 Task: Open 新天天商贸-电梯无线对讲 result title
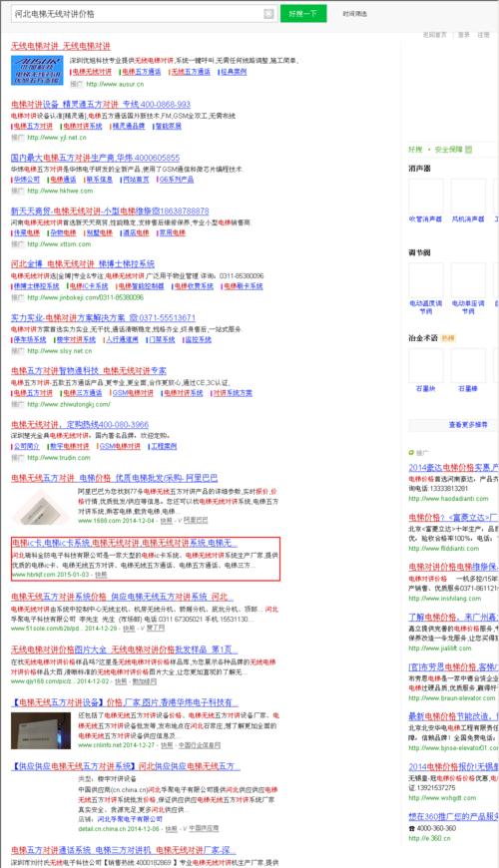pos(110,211)
